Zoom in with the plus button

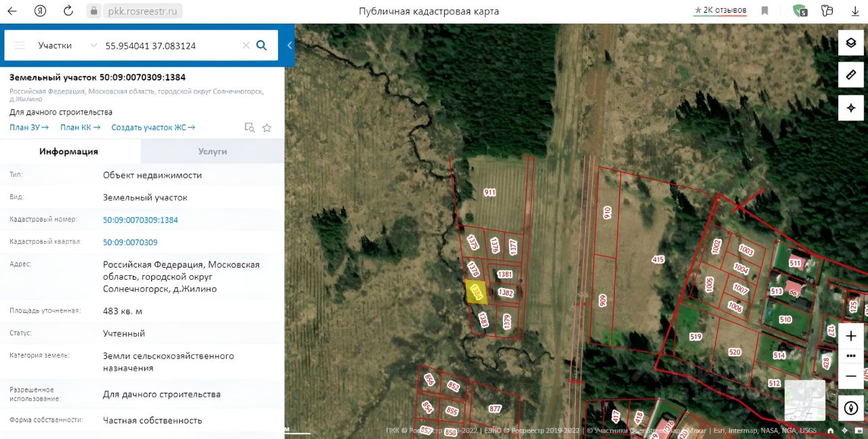[851, 336]
